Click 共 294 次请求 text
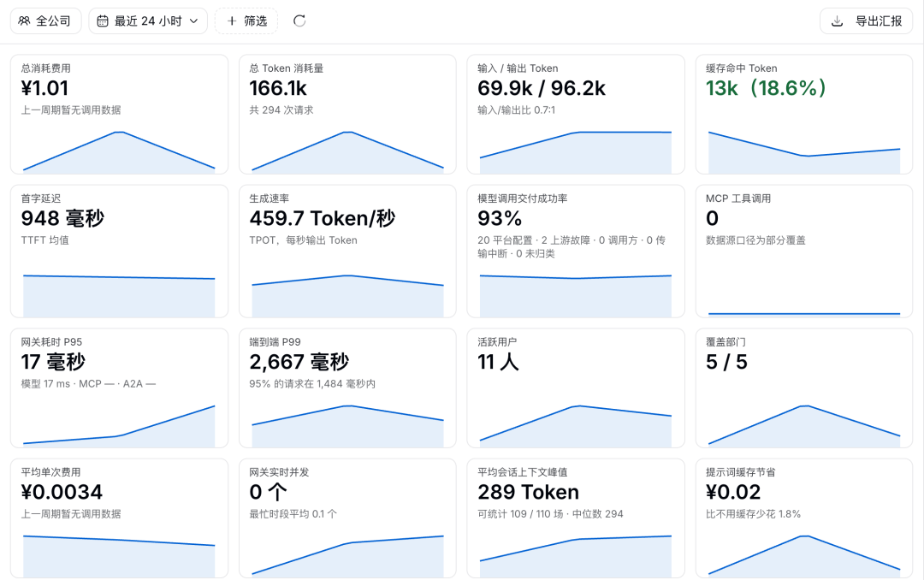 pyautogui.click(x=281, y=110)
